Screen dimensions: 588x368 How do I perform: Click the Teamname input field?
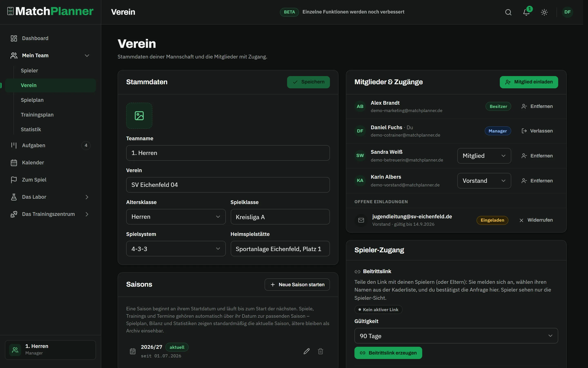(x=228, y=153)
